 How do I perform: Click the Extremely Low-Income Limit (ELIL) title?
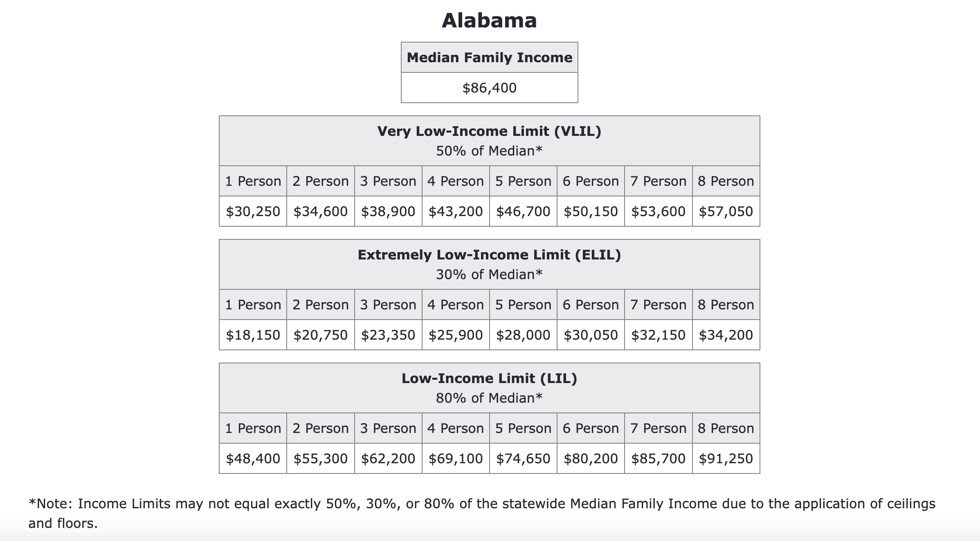[489, 255]
